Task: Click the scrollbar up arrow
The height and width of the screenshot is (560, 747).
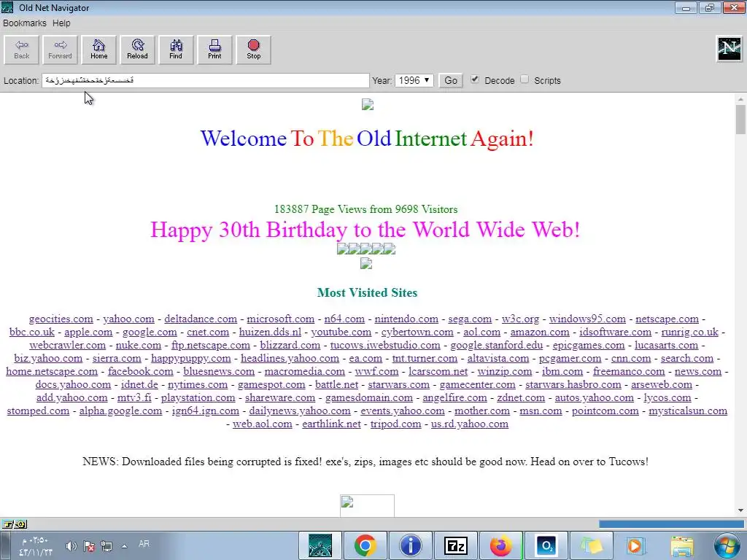Action: pyautogui.click(x=740, y=99)
